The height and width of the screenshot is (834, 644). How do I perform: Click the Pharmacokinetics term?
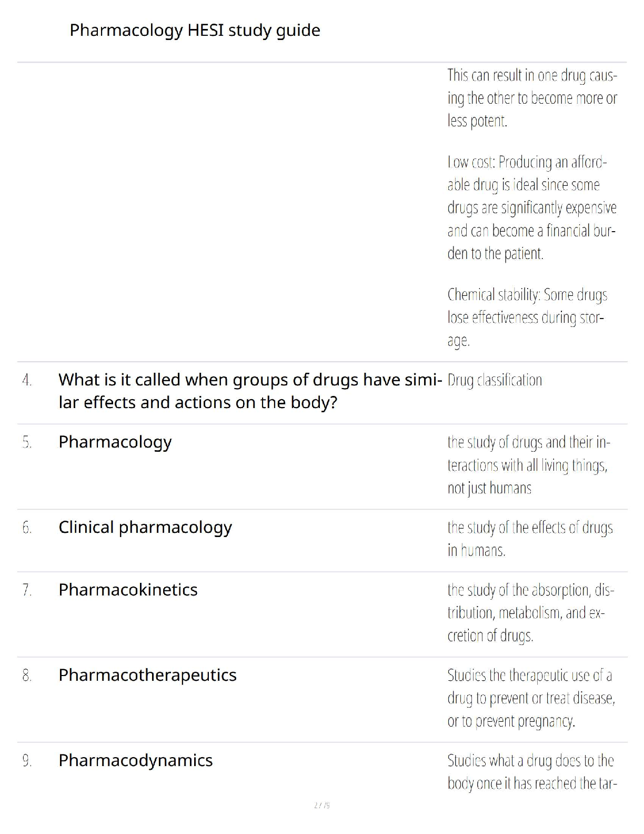(128, 590)
